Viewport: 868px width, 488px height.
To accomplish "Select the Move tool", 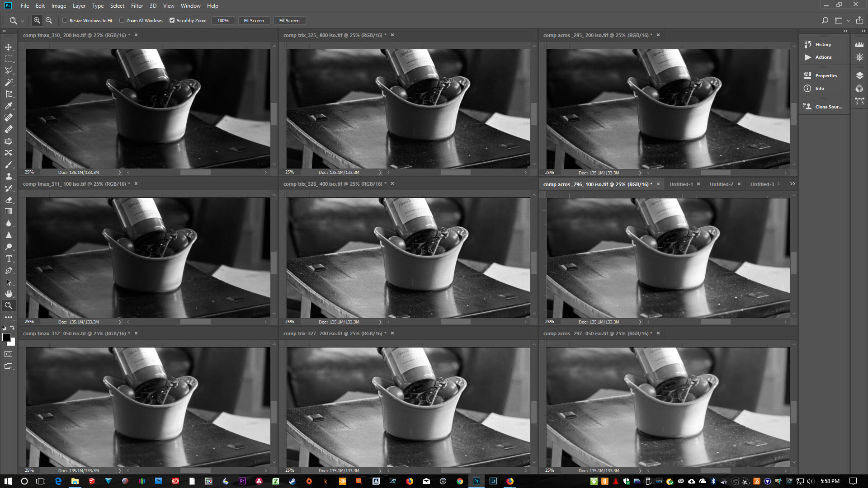I will (x=9, y=47).
